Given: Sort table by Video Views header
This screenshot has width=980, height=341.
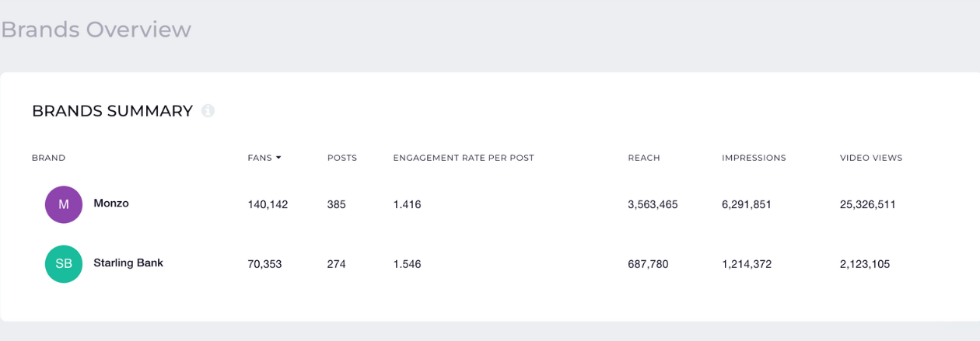Looking at the screenshot, I should [x=871, y=158].
